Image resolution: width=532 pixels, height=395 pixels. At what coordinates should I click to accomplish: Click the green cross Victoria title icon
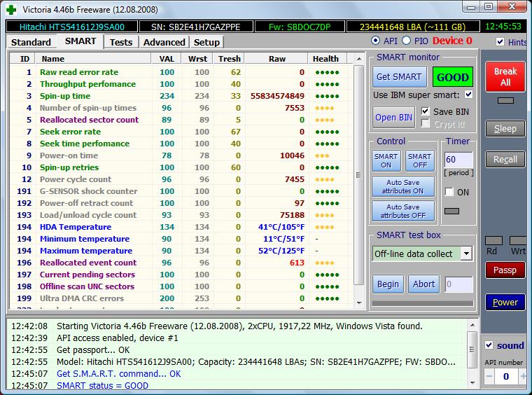[x=11, y=10]
